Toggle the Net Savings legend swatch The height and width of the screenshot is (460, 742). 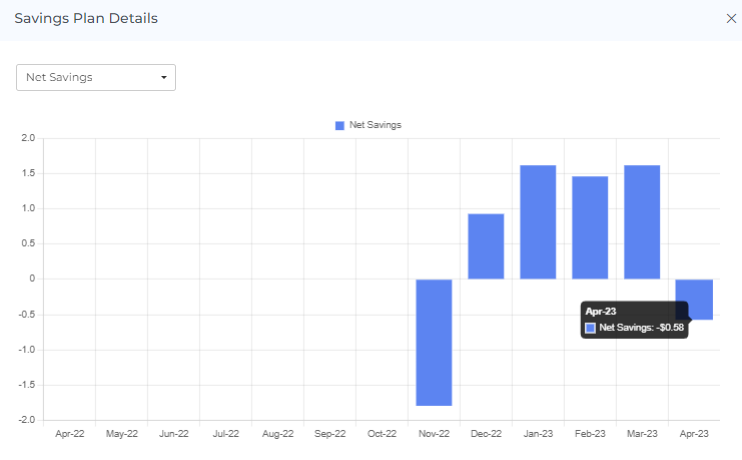[x=340, y=125]
